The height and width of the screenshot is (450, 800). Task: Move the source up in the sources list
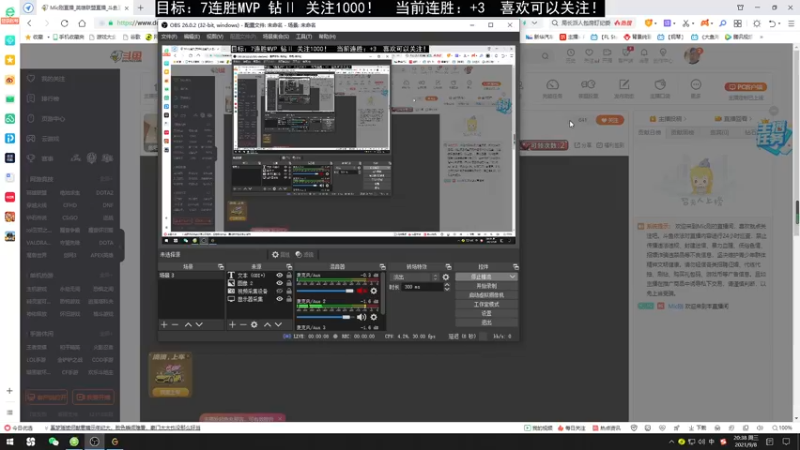point(267,324)
